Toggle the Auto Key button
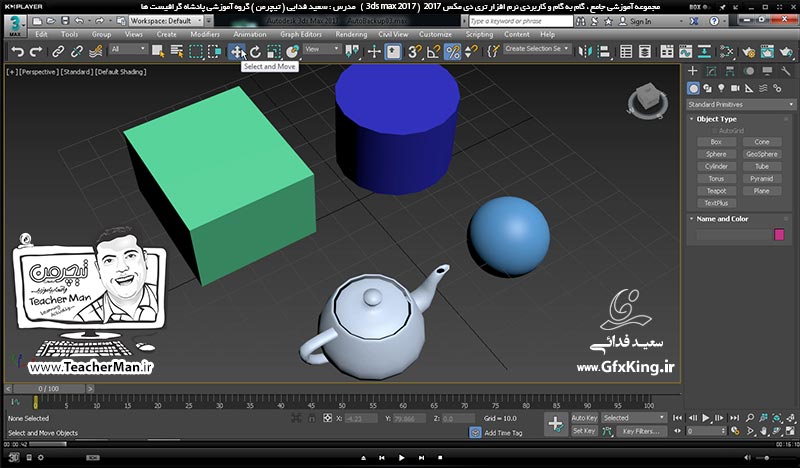 point(584,418)
